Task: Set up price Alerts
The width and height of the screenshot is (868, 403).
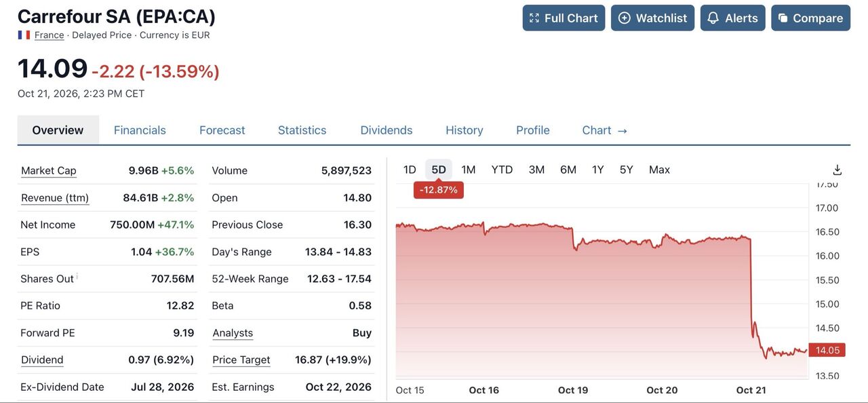Action: (x=732, y=18)
